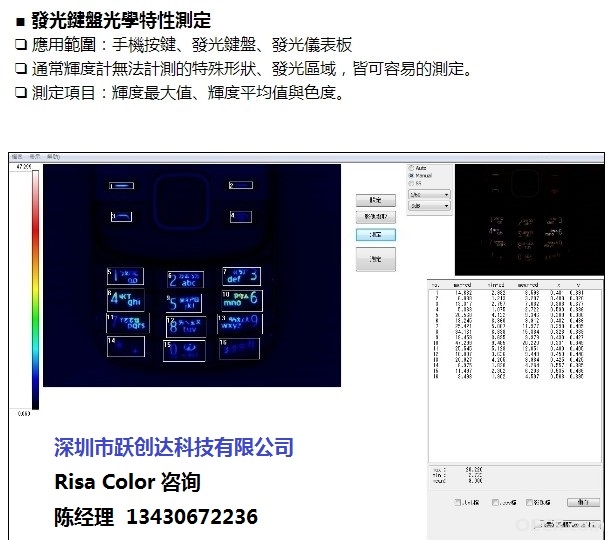Select region 12 around the '8 tuv' key
The height and width of the screenshot is (540, 616).
tap(186, 327)
